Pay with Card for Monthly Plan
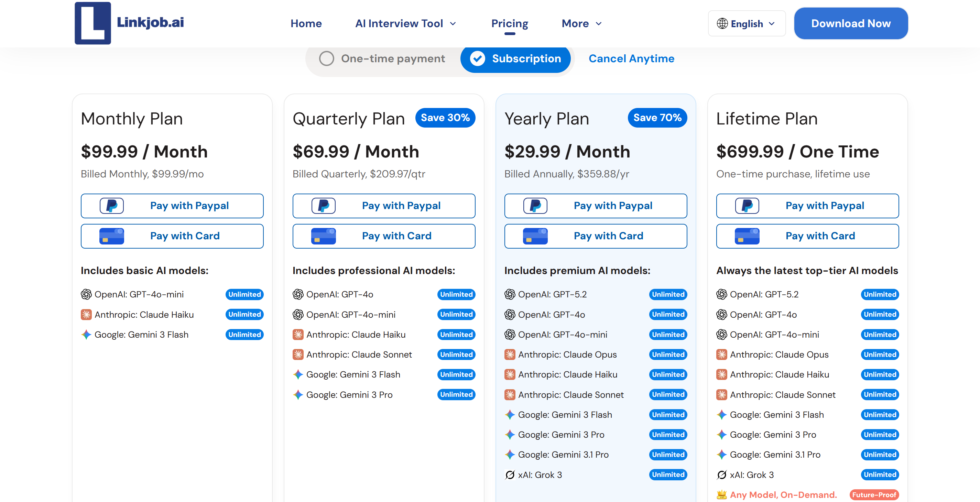 172,236
